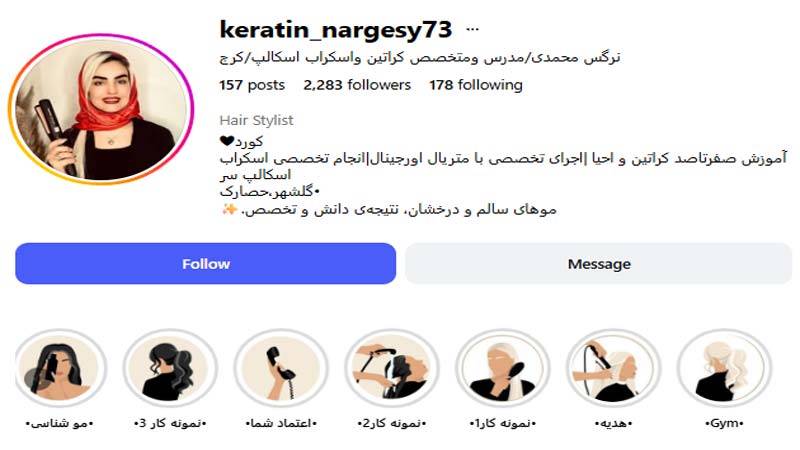Screen dimensions: 800x450
Task: Click the Gym highlight caption text
Action: (724, 423)
